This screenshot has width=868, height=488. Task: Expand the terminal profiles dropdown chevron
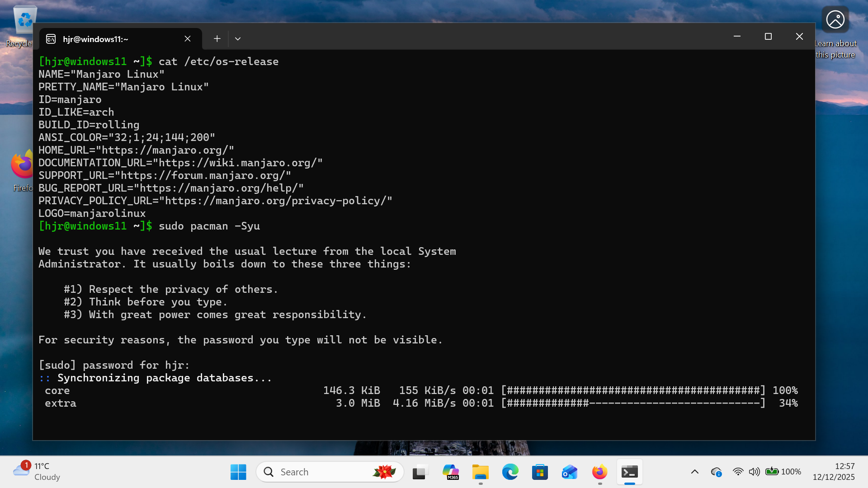[238, 39]
